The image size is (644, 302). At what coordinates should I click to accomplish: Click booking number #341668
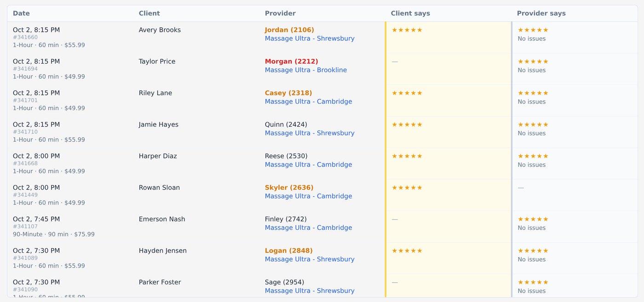tap(25, 163)
